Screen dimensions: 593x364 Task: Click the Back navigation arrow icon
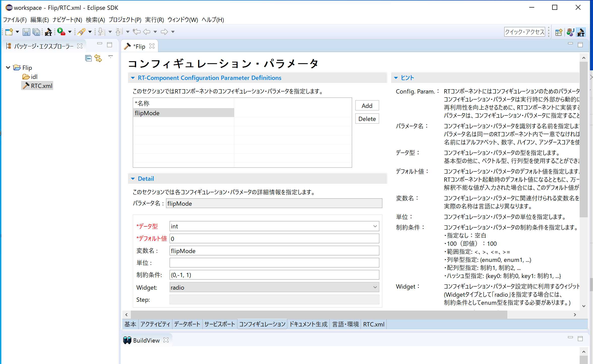coord(147,32)
